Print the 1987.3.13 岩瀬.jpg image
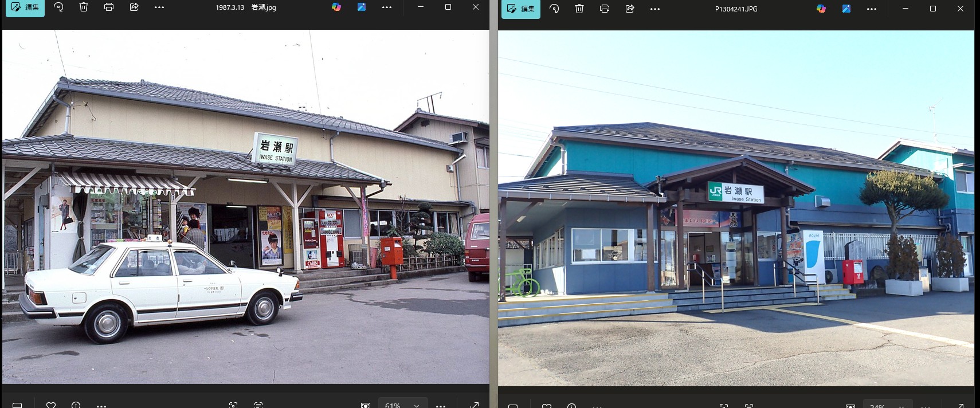Screen dimensions: 980x408 (x=109, y=7)
